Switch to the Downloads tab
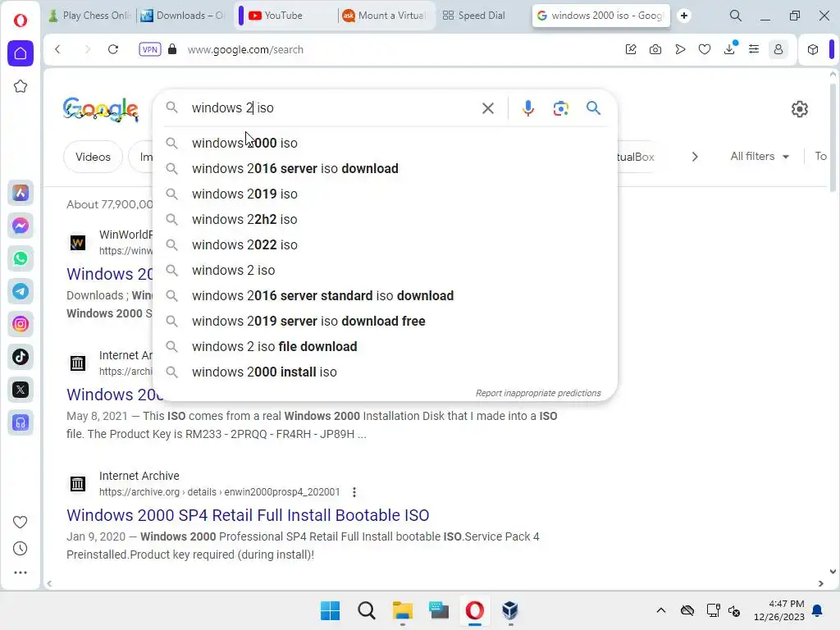 pos(182,16)
